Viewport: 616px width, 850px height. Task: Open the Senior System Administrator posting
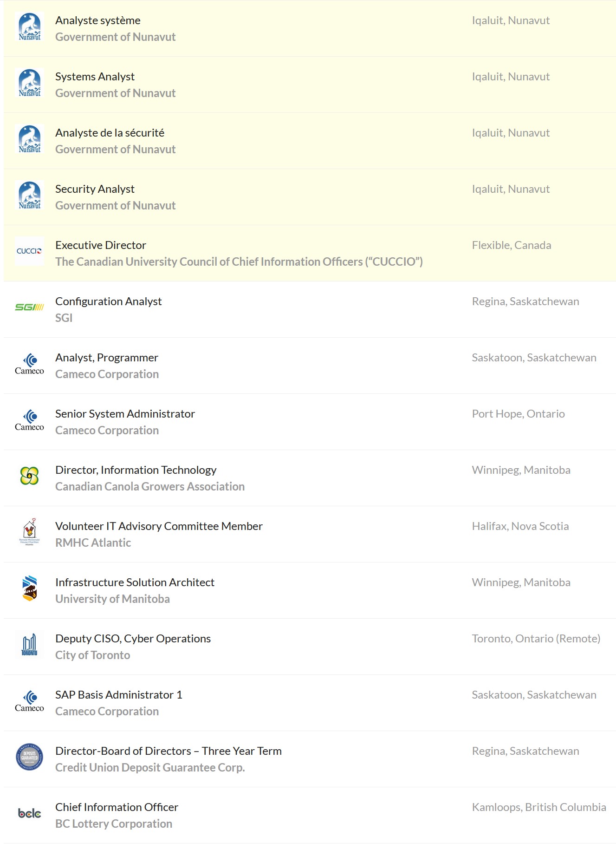point(125,414)
